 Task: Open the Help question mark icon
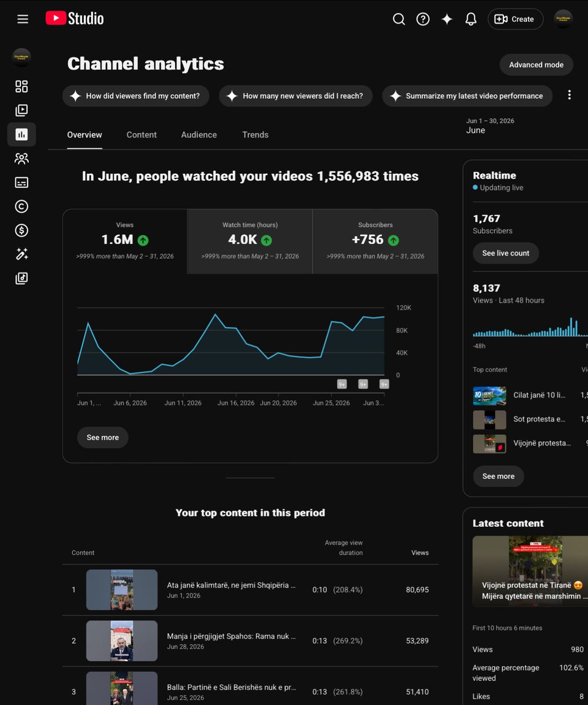pyautogui.click(x=423, y=19)
